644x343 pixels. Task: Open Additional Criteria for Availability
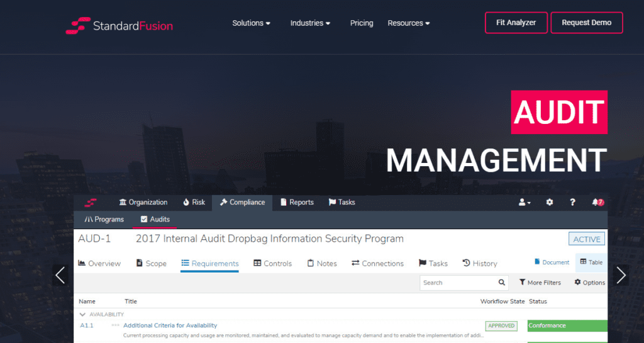[x=170, y=325]
